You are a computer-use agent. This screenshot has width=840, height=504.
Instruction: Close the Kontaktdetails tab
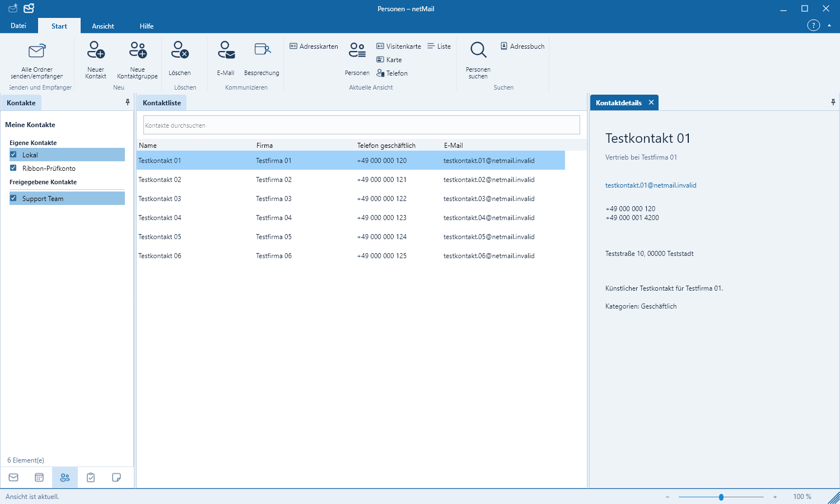click(651, 102)
